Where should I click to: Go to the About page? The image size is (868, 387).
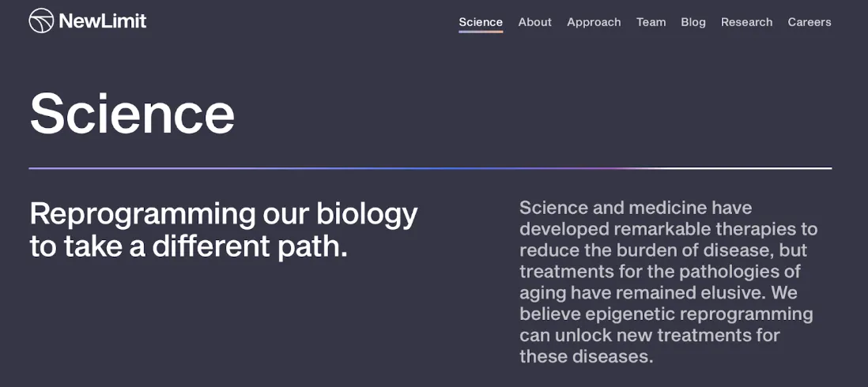click(534, 22)
